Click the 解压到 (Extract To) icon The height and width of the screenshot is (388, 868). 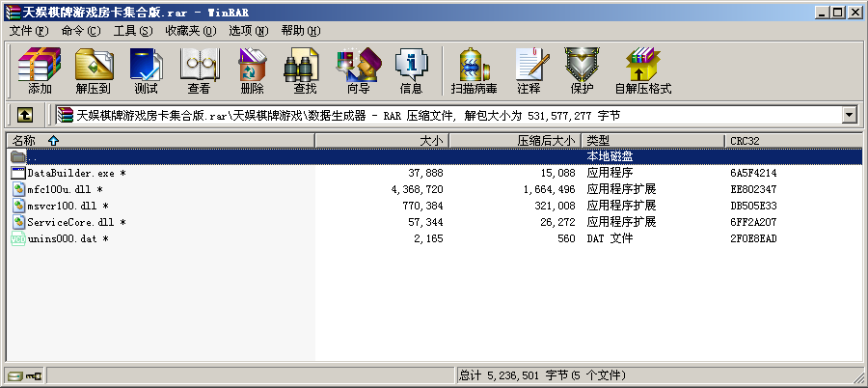pyautogui.click(x=94, y=70)
